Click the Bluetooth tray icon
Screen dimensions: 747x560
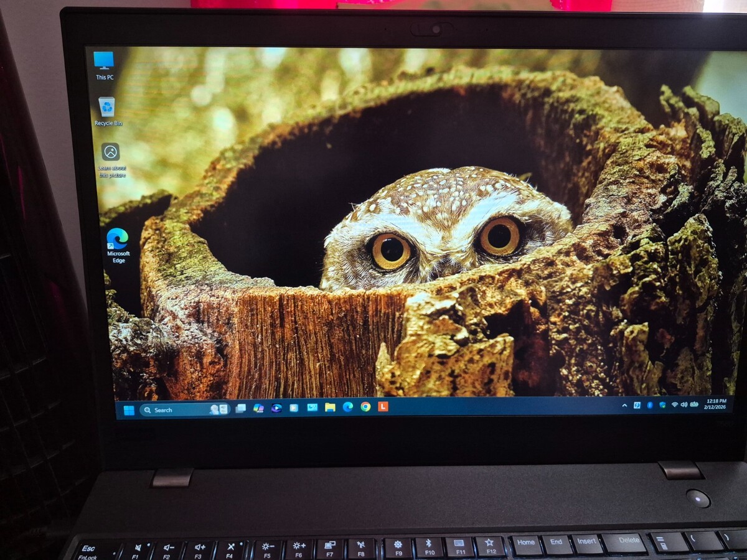(x=649, y=405)
